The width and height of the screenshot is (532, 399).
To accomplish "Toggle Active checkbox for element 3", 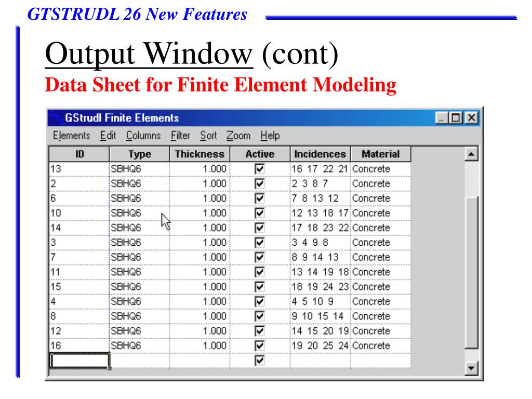I will 260,243.
